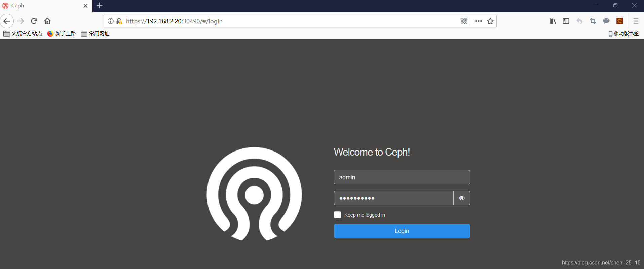The image size is (644, 269).
Task: Click the password input field
Action: coord(394,198)
